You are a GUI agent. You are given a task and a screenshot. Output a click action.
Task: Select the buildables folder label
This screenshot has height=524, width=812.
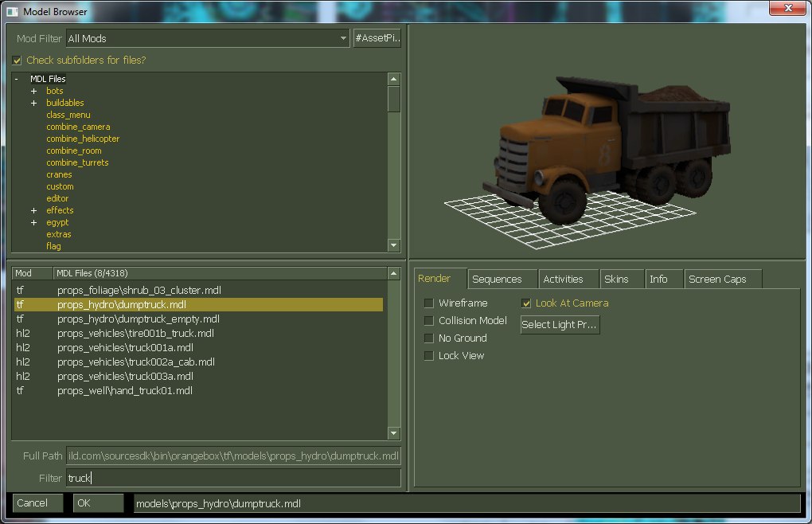[65, 103]
